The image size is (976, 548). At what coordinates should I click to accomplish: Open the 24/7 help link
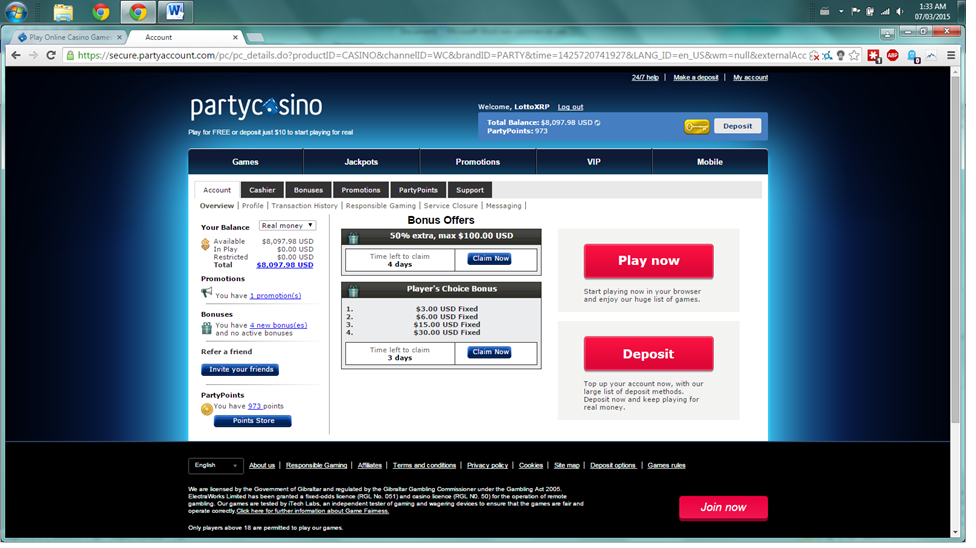click(645, 78)
